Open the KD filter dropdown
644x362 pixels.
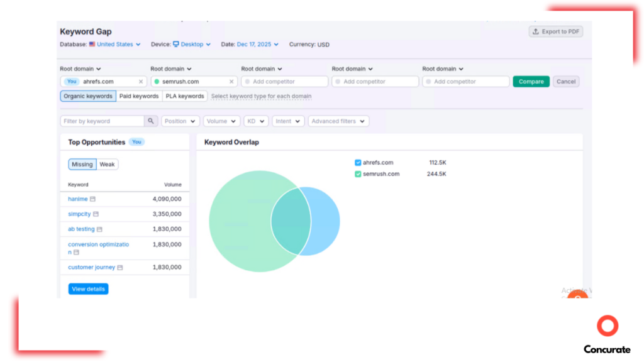coord(256,121)
